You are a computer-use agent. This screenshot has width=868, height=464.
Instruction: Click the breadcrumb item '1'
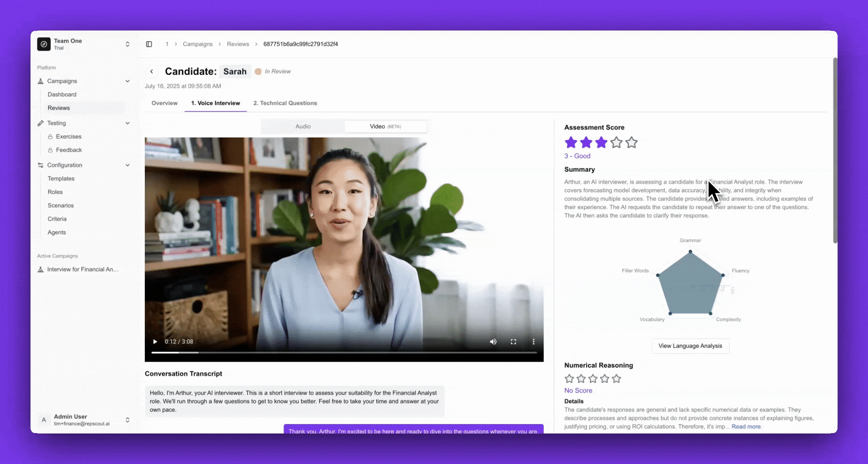tap(167, 44)
